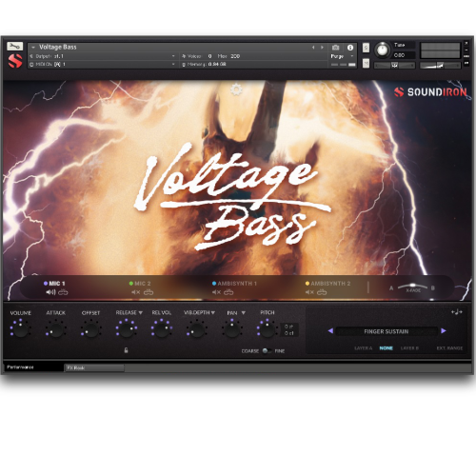This screenshot has height=476, width=476.
Task: Select the Layer A option
Action: click(x=363, y=348)
